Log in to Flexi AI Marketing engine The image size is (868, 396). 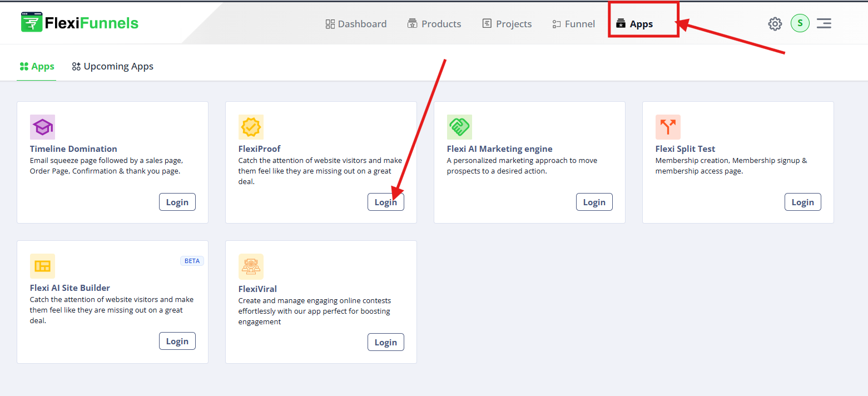point(594,202)
